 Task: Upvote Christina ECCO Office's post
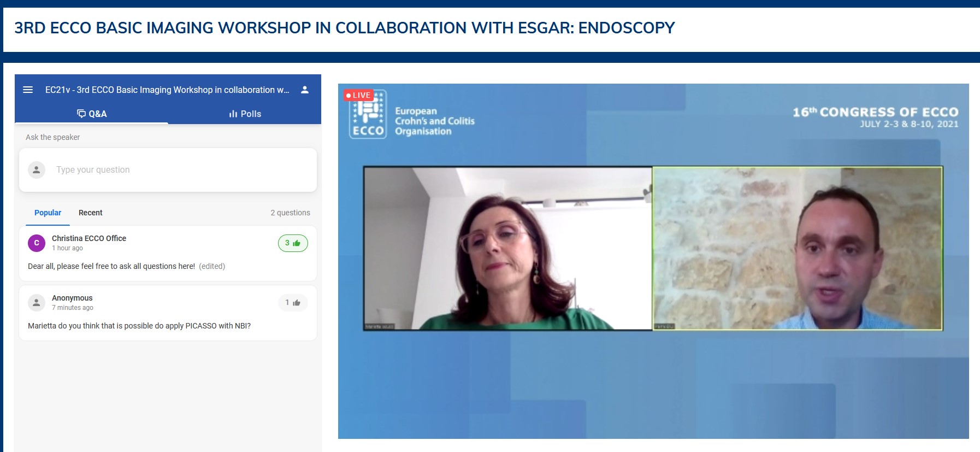(293, 243)
